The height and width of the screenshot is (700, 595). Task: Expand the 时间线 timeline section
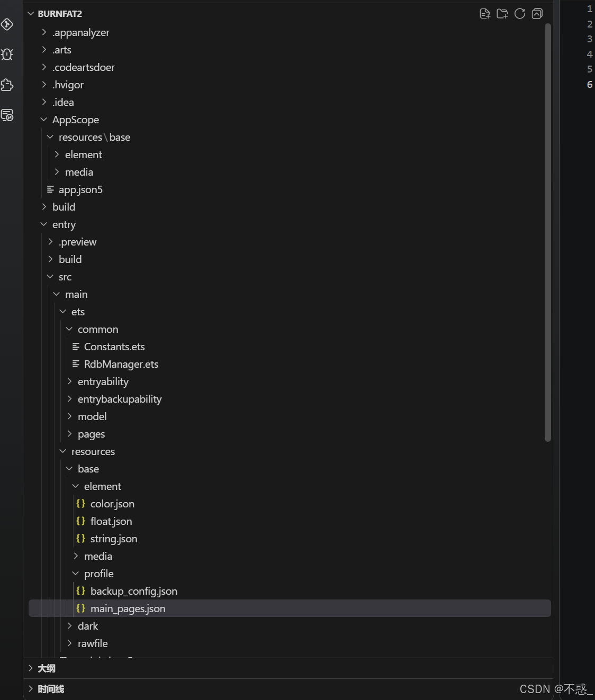coord(31,689)
